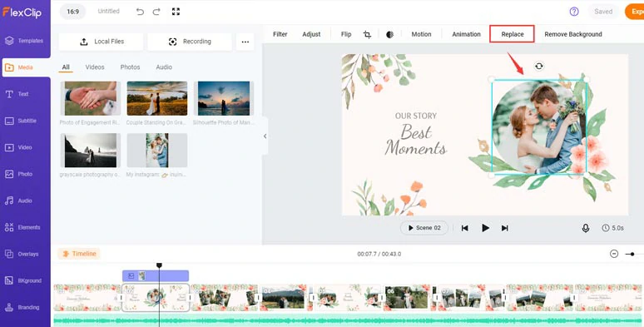Screen dimensions: 644x327
Task: Click the Recording button
Action: click(190, 42)
